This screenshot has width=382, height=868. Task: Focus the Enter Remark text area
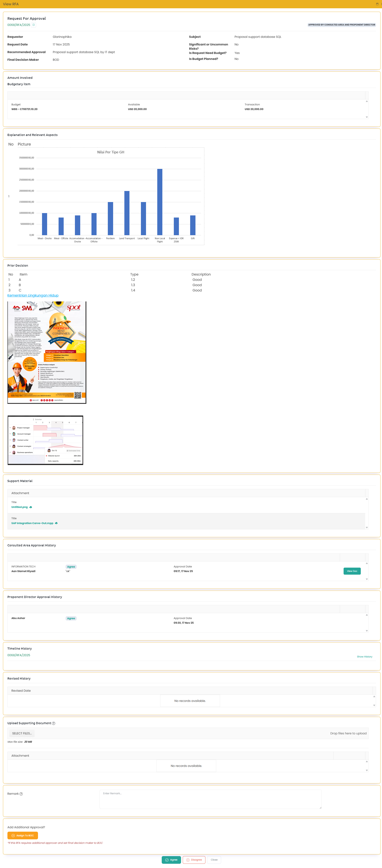pos(210,799)
